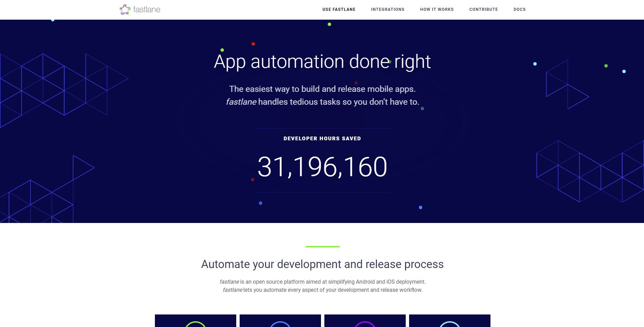Select the feature card with purple circle
Image resolution: width=644 pixels, height=327 pixels.
(365, 321)
